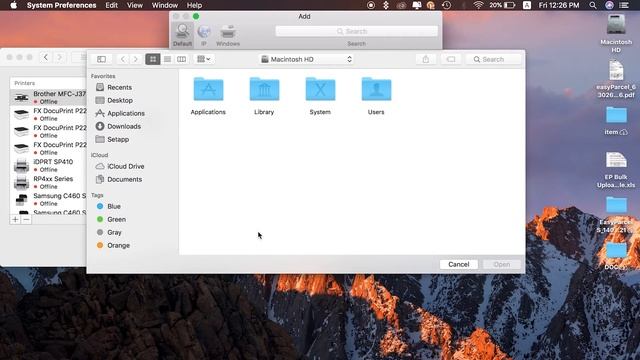This screenshot has width=640, height=360.
Task: Open the Help menu
Action: coord(194,5)
